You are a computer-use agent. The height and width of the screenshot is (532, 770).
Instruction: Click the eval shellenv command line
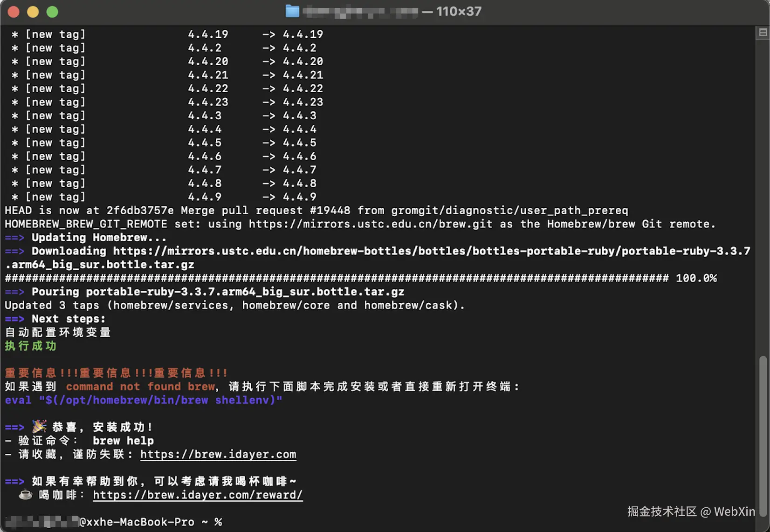tap(144, 400)
